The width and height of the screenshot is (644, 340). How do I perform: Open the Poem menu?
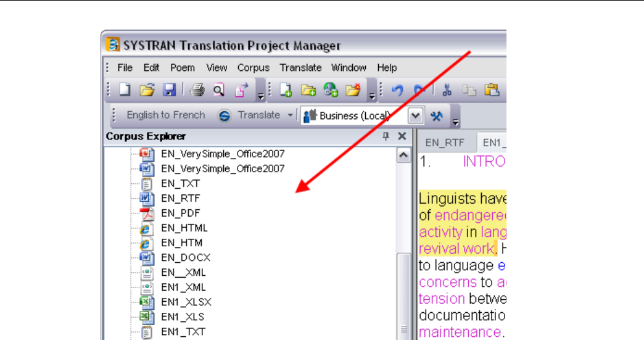pyautogui.click(x=183, y=67)
